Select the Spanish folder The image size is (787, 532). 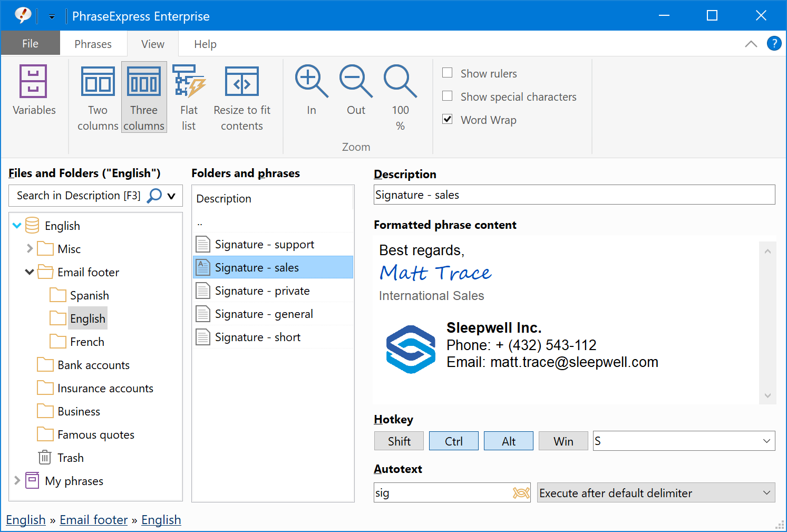(x=90, y=295)
